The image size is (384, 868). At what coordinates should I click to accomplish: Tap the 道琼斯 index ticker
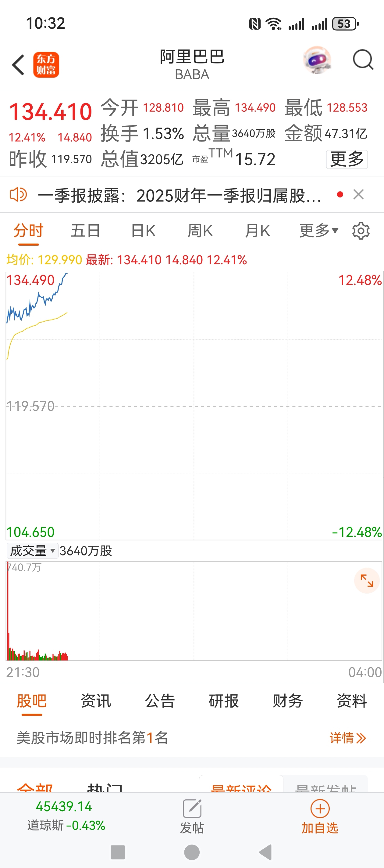(x=66, y=816)
